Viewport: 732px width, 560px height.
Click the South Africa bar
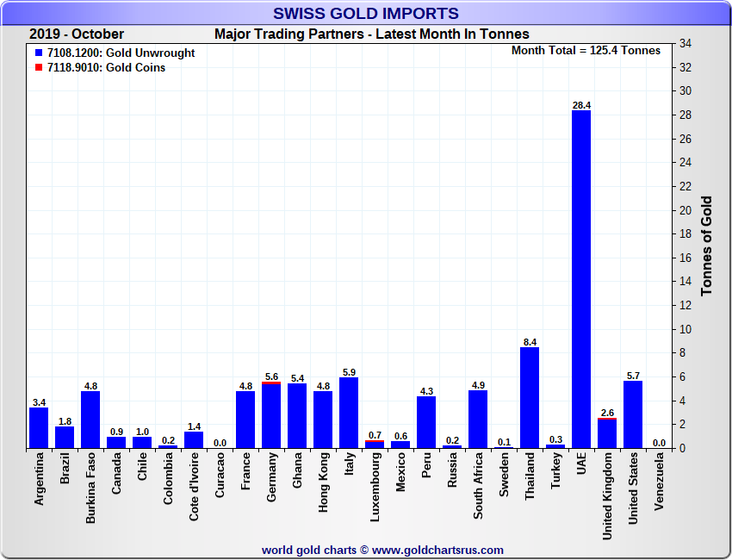point(478,420)
